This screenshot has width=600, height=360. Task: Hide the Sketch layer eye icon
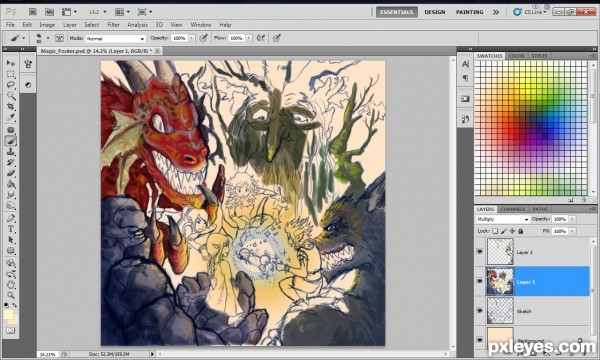(480, 311)
